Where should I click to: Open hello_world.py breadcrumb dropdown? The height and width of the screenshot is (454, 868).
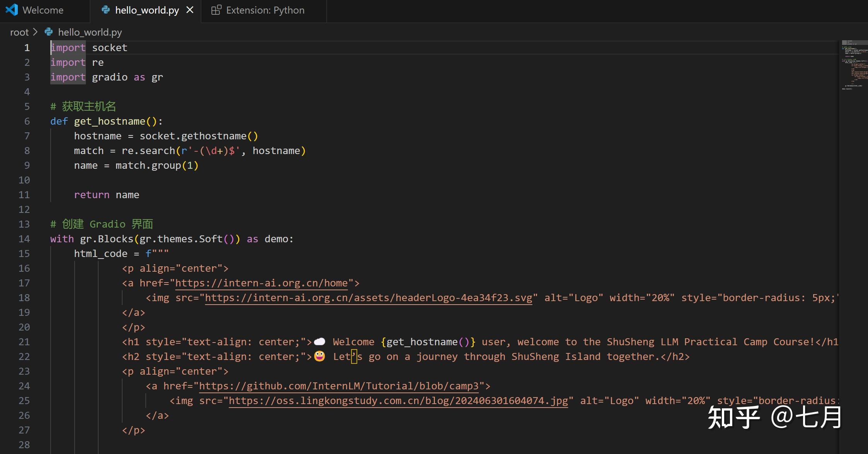click(90, 32)
